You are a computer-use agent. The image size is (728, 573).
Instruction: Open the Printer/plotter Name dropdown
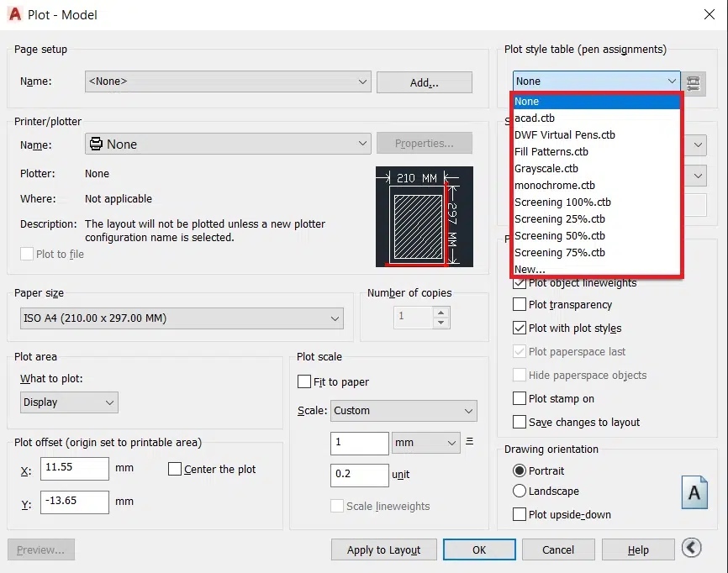tap(227, 145)
